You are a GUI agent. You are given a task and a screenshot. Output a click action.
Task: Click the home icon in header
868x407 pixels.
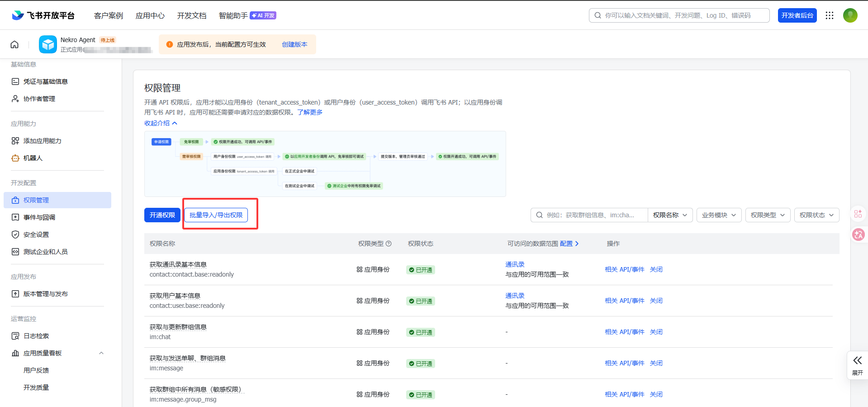point(14,44)
